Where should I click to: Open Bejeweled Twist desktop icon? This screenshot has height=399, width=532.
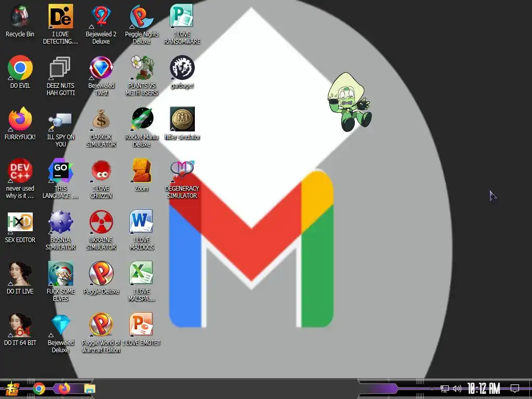101,68
